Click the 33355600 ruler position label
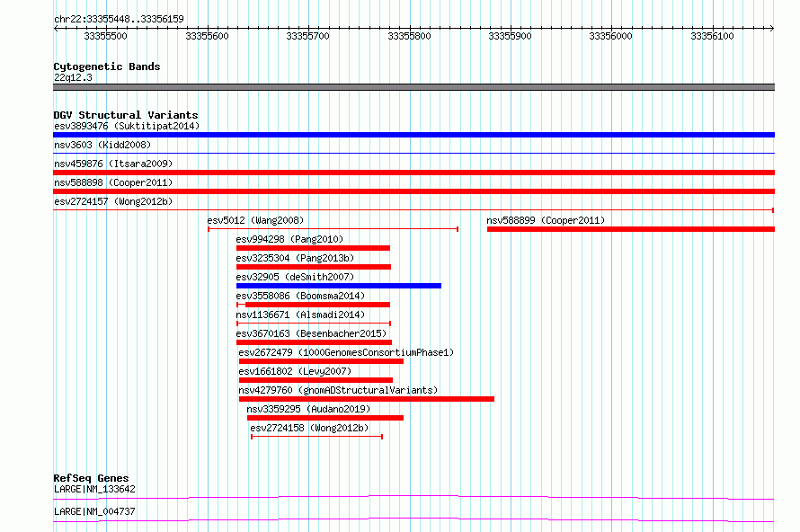 pos(207,36)
